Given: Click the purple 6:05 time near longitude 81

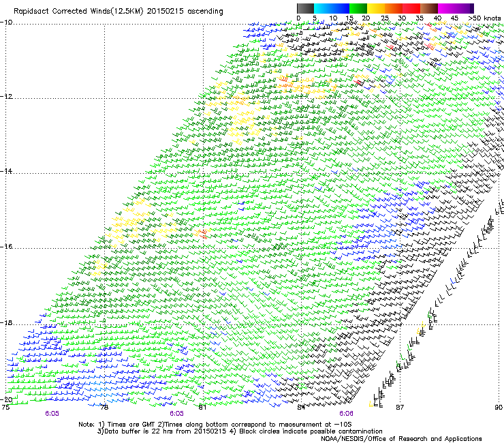Looking at the screenshot, I should click(x=177, y=414).
